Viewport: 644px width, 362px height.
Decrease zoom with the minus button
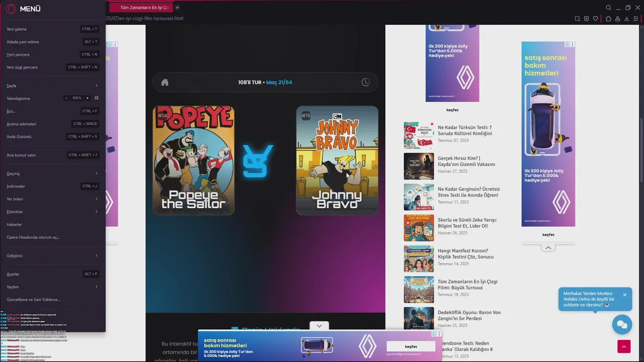pos(66,98)
